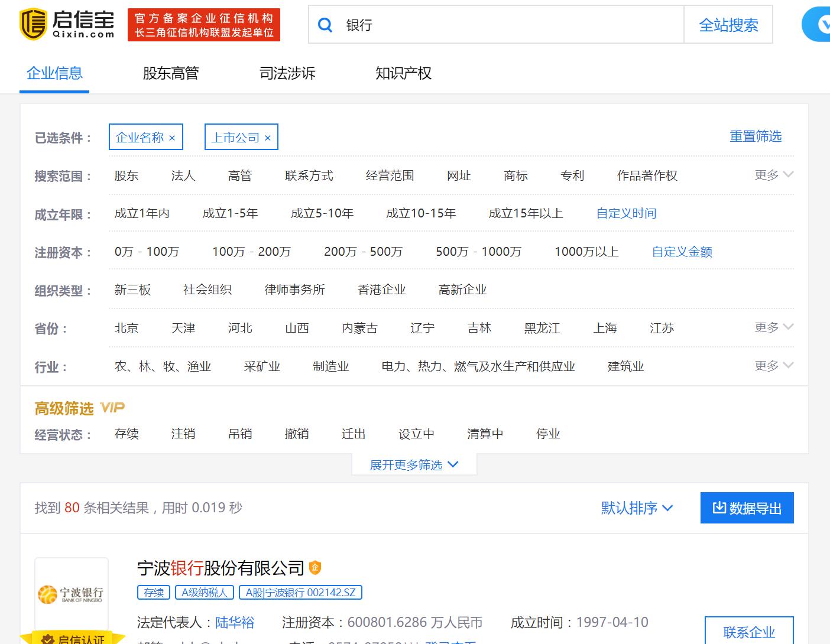Filter province by 北京

pos(127,328)
